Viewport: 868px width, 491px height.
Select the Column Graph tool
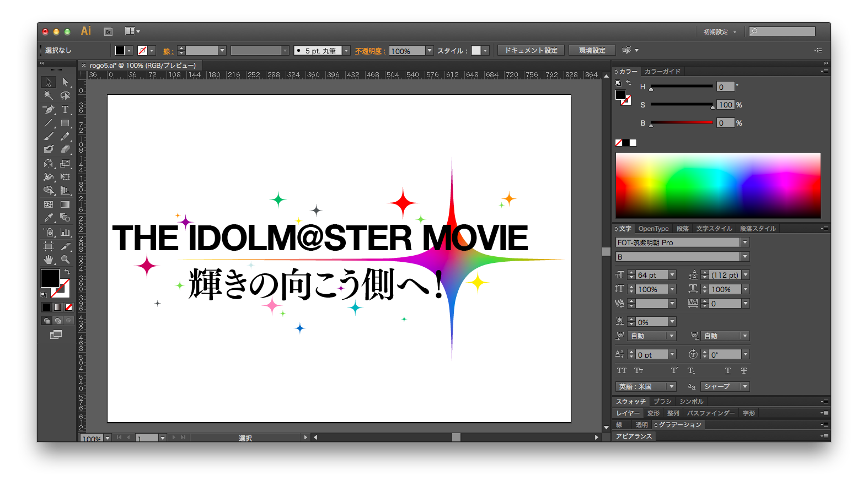(x=65, y=232)
